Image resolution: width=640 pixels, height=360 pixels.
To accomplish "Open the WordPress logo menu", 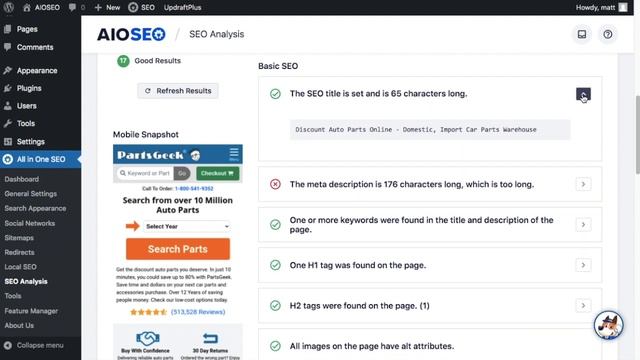I will 8,7.
